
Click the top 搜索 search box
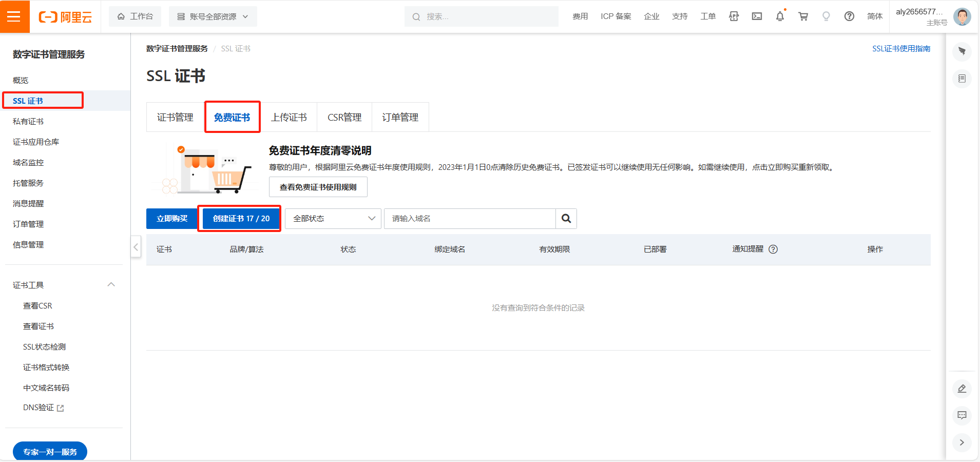pyautogui.click(x=482, y=16)
